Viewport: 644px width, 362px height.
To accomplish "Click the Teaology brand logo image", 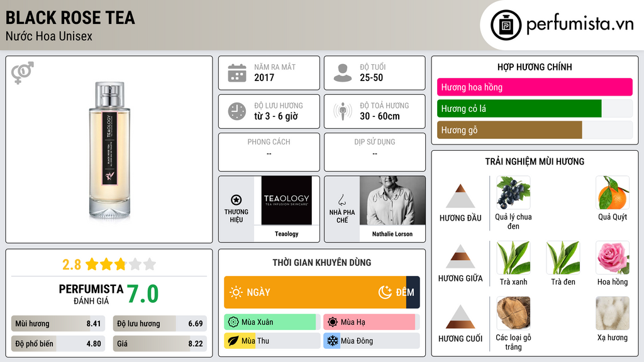I will coord(287,200).
